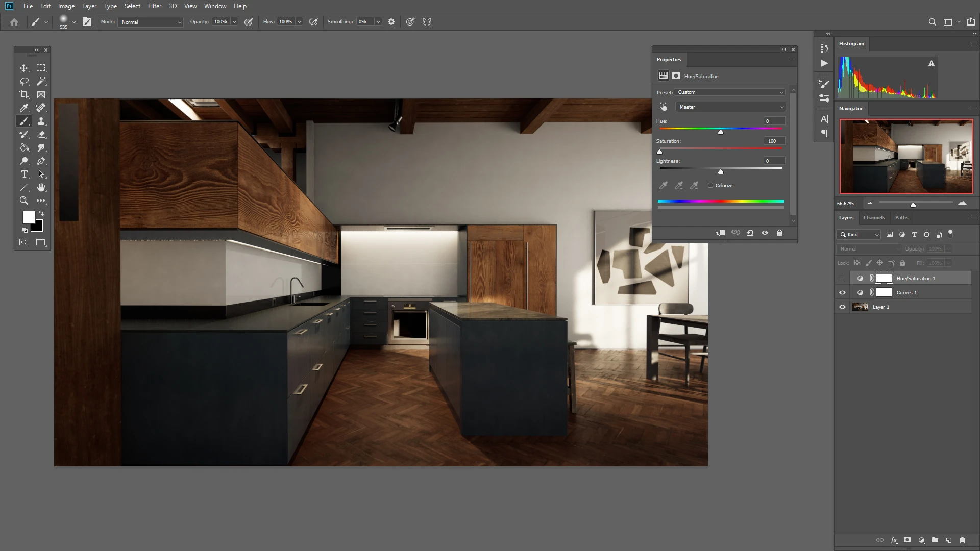Open the brush Mode dropdown
The image size is (980, 551).
point(150,22)
